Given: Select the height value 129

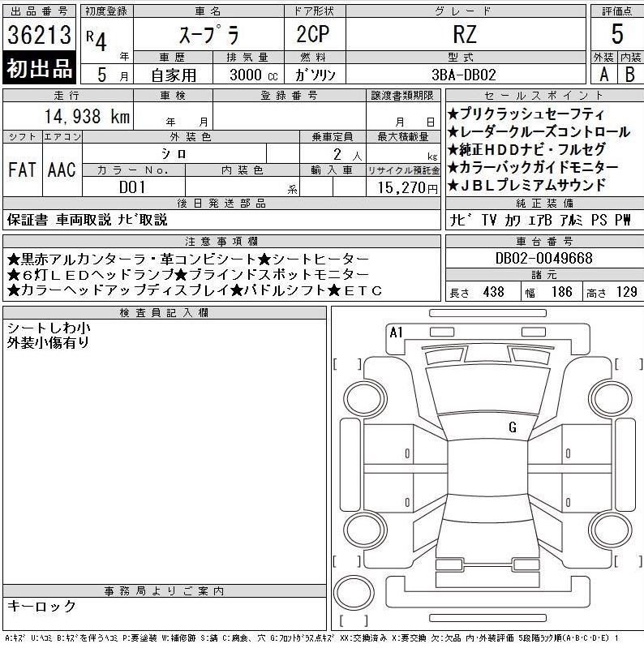Looking at the screenshot, I should coord(627,292).
